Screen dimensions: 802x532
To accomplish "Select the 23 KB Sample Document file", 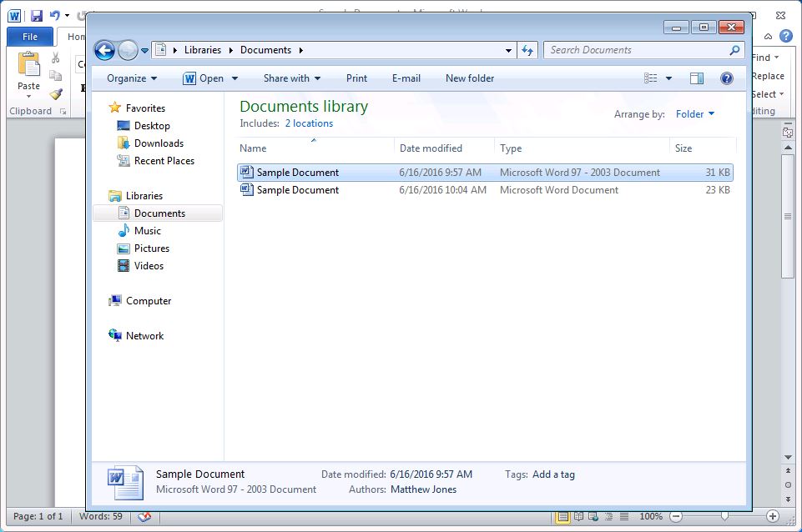I will (485, 189).
